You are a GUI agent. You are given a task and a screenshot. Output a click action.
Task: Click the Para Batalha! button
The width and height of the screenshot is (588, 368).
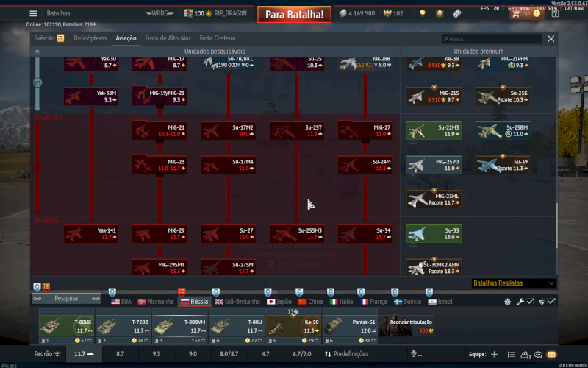point(295,15)
